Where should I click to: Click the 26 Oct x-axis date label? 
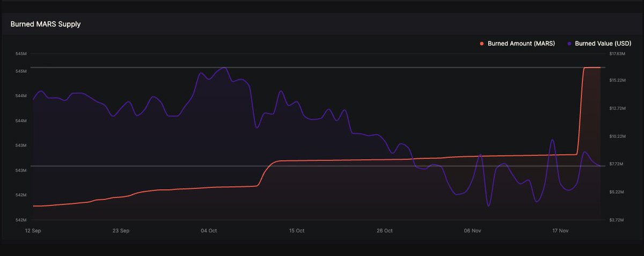click(x=385, y=231)
